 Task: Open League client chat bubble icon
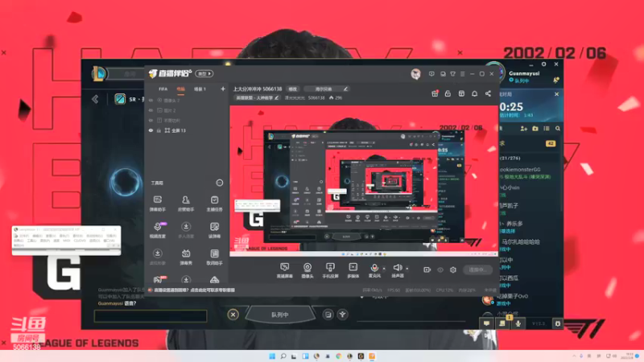tap(486, 323)
